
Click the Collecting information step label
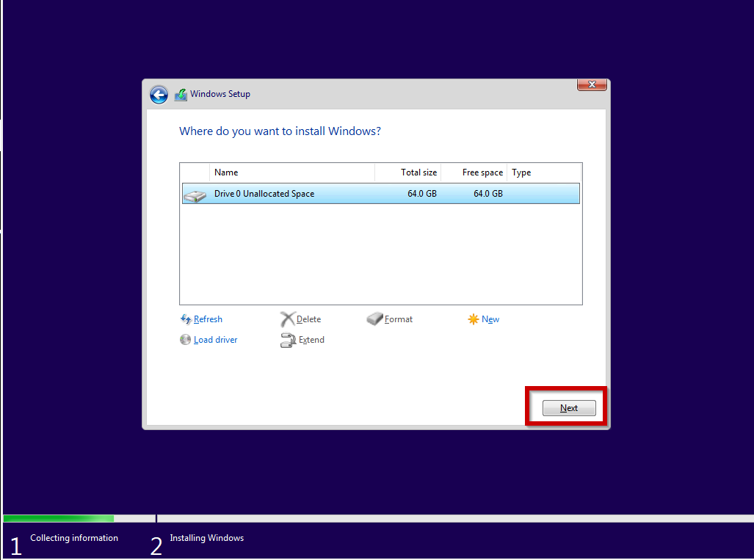[x=74, y=538]
